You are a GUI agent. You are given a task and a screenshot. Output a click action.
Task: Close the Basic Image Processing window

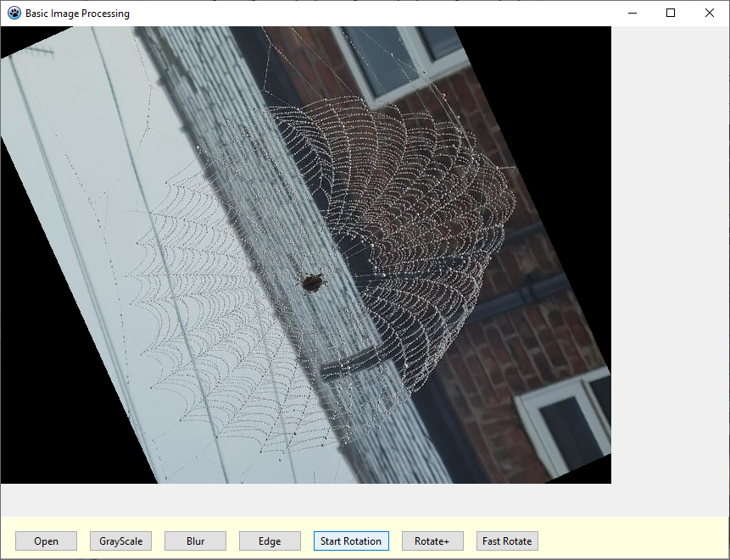709,13
